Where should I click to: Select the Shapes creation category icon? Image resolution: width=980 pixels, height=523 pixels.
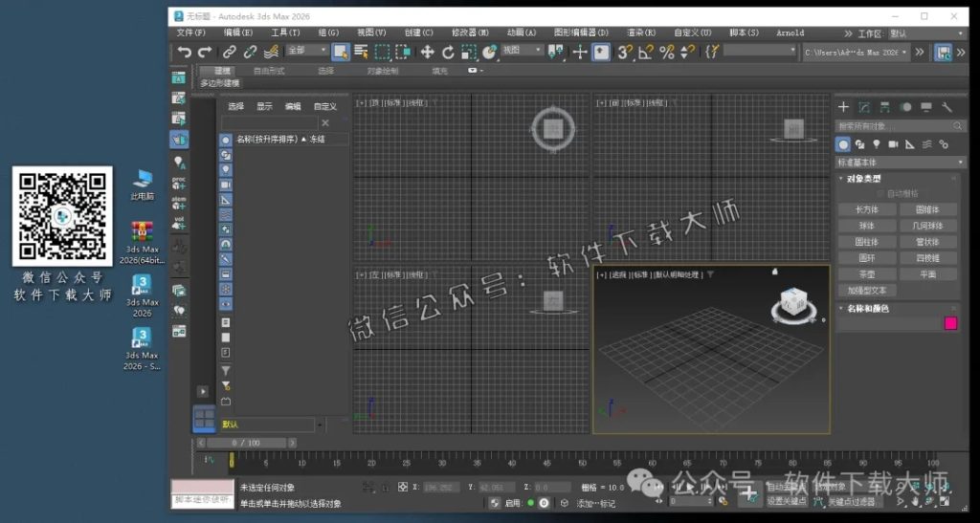pos(860,144)
